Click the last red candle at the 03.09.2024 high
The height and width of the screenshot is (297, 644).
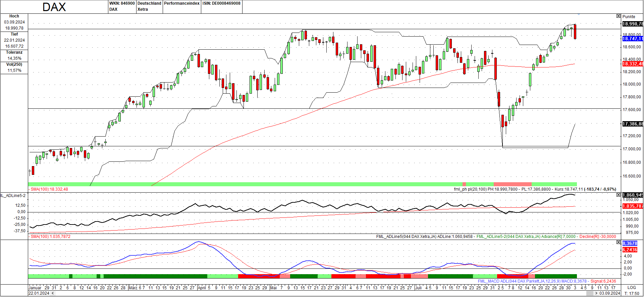(x=575, y=32)
